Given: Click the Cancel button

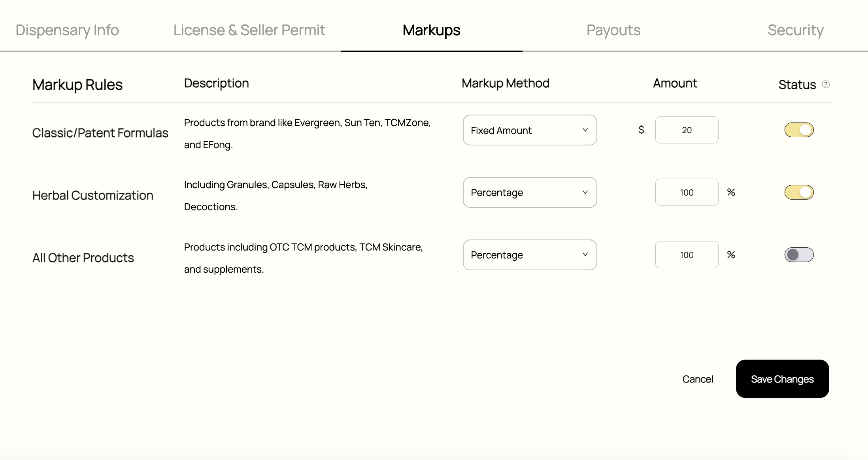Looking at the screenshot, I should (x=698, y=379).
